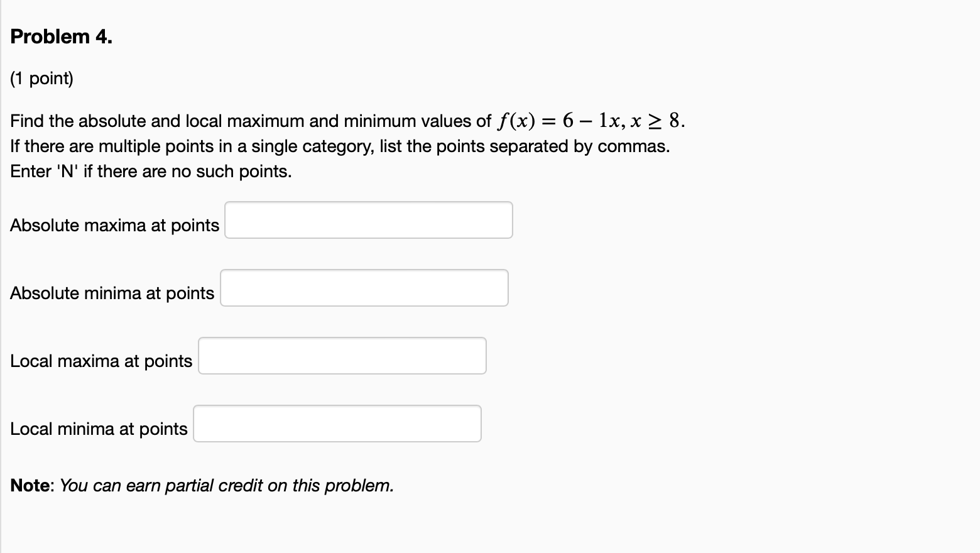Click the partial credit note text
The height and width of the screenshot is (553, 980).
(x=201, y=485)
